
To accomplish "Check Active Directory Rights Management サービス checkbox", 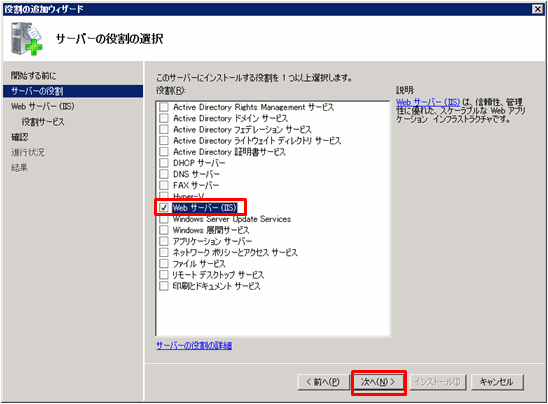I will click(164, 107).
